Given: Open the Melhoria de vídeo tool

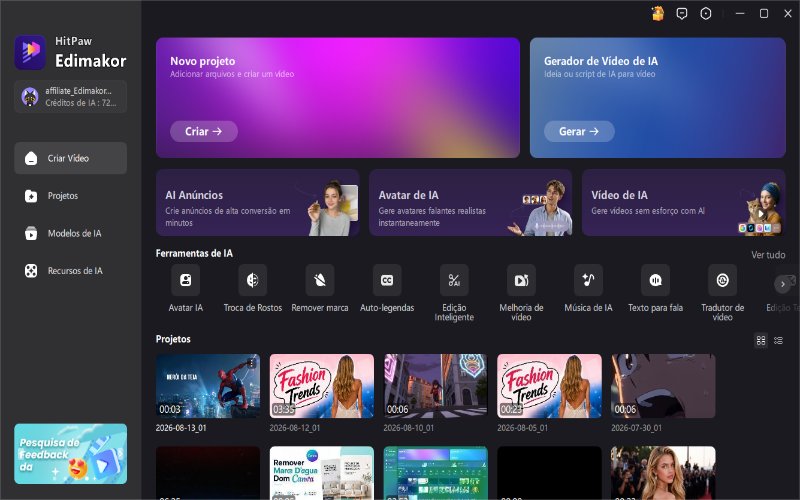Looking at the screenshot, I should coord(521,280).
